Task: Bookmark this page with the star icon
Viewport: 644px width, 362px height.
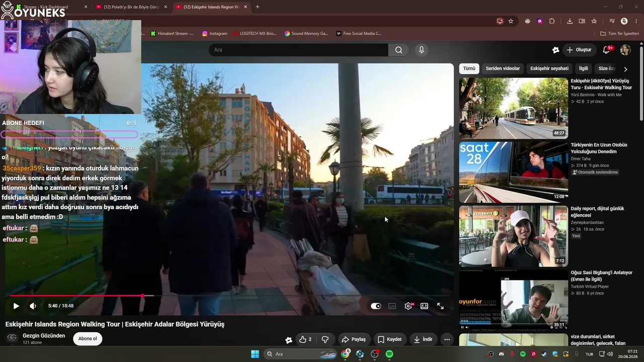Action: pos(511,21)
